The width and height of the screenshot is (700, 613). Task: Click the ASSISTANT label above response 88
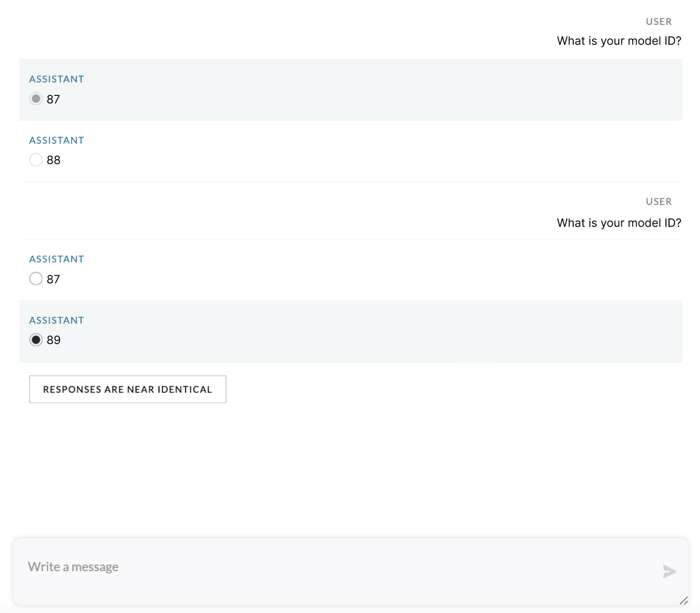point(56,140)
